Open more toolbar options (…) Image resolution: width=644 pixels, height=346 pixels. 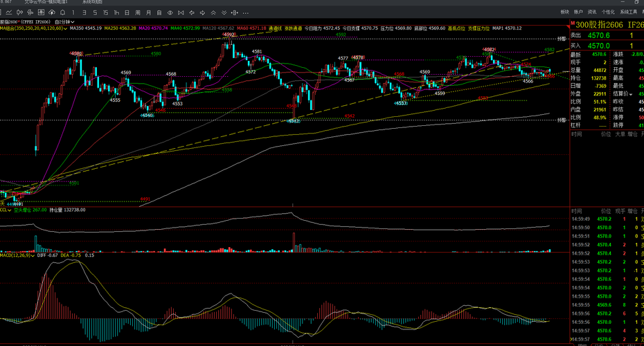tap(246, 13)
